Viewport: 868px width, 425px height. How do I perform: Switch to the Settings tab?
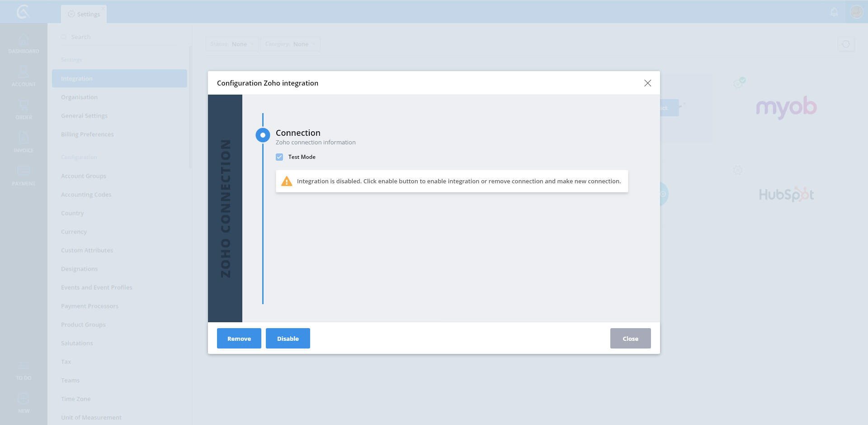point(84,14)
